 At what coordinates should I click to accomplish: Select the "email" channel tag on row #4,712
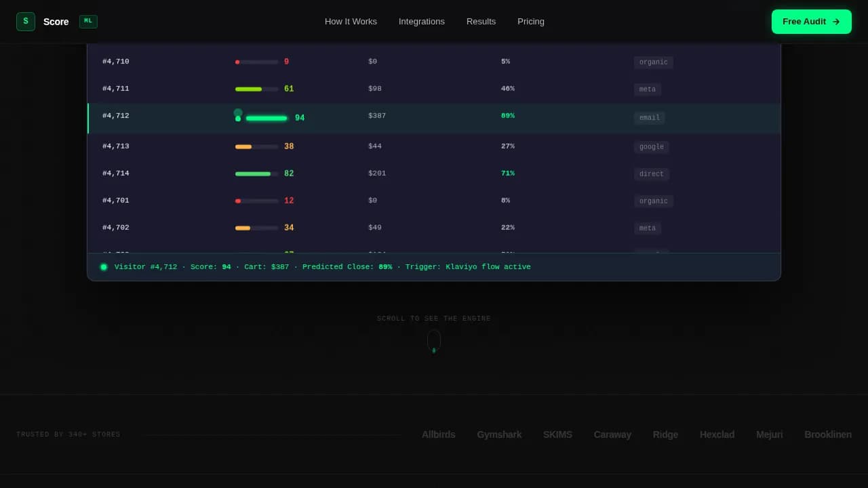tap(649, 118)
